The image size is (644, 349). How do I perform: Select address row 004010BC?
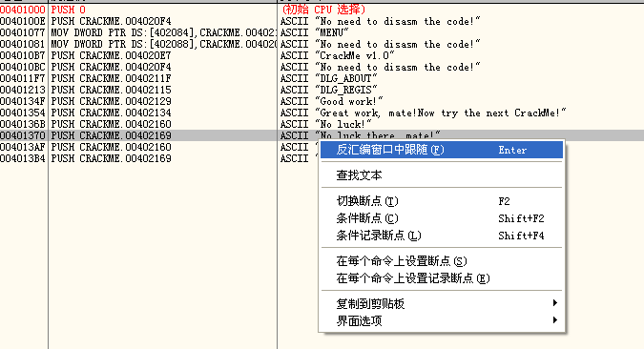[x=23, y=67]
